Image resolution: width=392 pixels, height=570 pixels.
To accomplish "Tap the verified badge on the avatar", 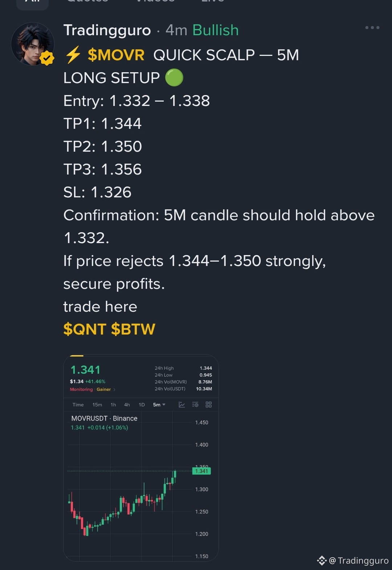I will click(47, 58).
